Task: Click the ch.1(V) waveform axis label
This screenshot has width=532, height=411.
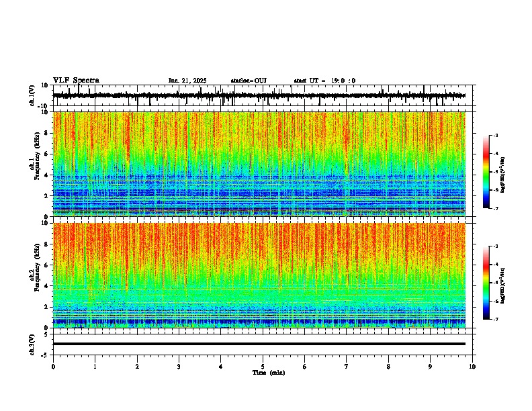Action: point(32,95)
